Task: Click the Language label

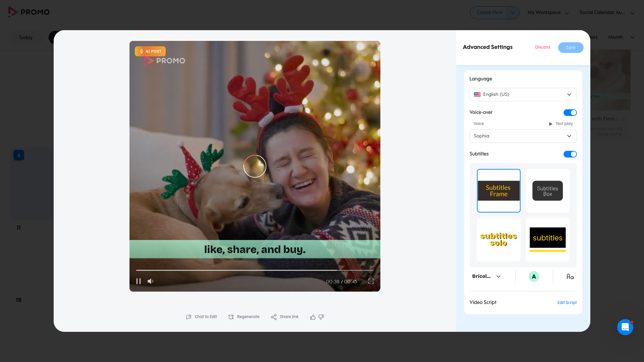Action: (481, 79)
